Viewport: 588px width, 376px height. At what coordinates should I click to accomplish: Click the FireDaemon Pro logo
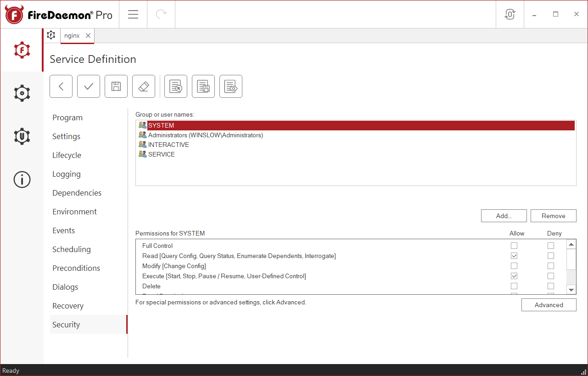(59, 15)
